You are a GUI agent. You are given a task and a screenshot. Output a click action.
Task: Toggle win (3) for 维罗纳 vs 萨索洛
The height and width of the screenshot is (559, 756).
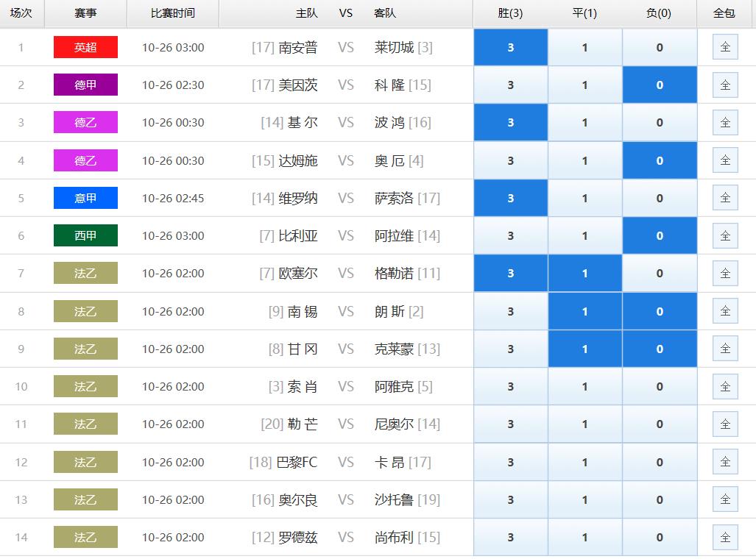(511, 198)
